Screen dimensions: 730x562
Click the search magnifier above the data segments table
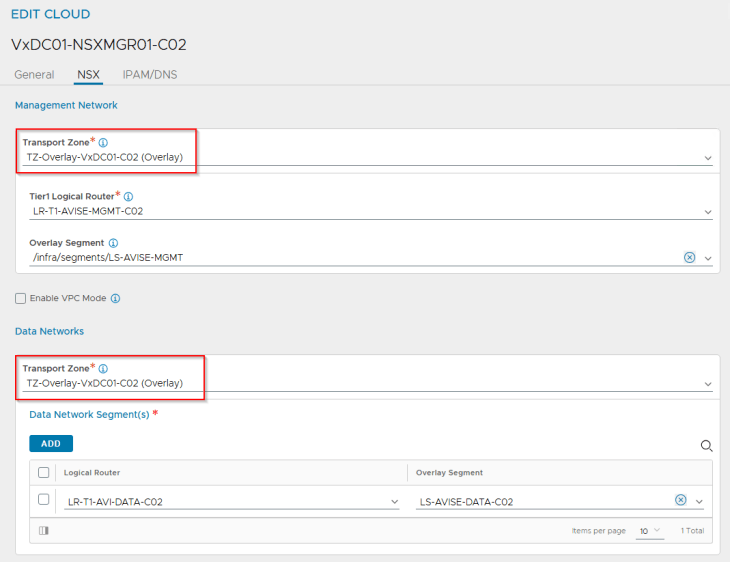coord(706,446)
